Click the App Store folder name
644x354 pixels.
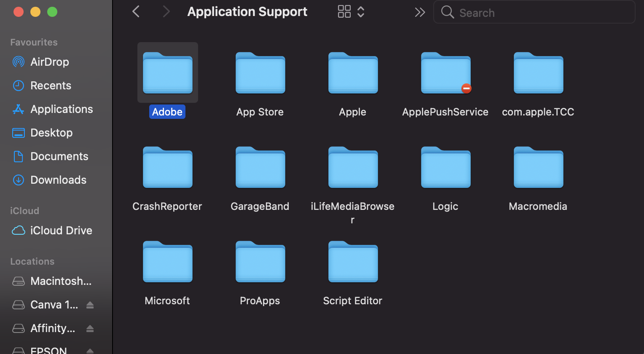(x=260, y=112)
